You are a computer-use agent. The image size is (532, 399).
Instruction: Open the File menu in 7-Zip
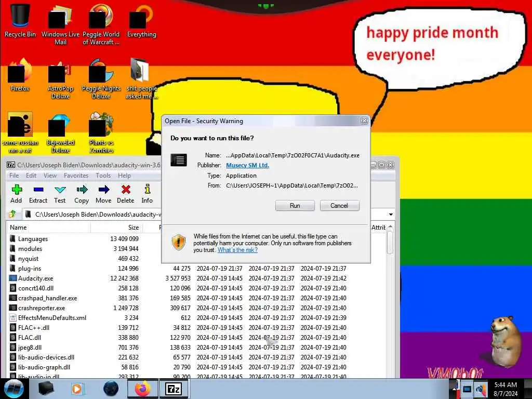14,176
